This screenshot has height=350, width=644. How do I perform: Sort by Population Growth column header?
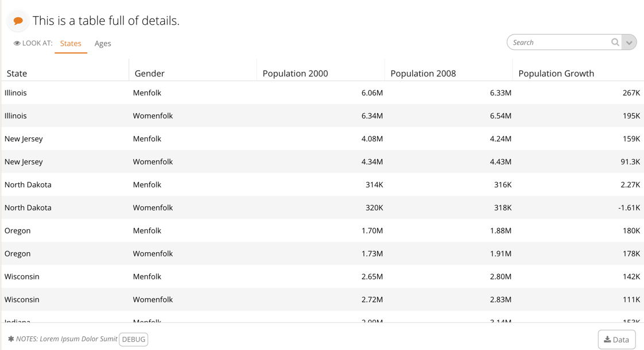point(556,73)
